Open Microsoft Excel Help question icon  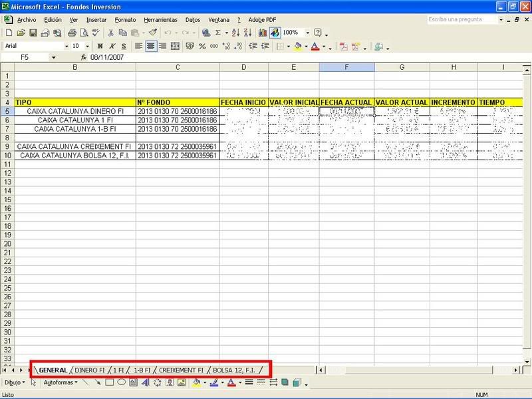pos(318,33)
